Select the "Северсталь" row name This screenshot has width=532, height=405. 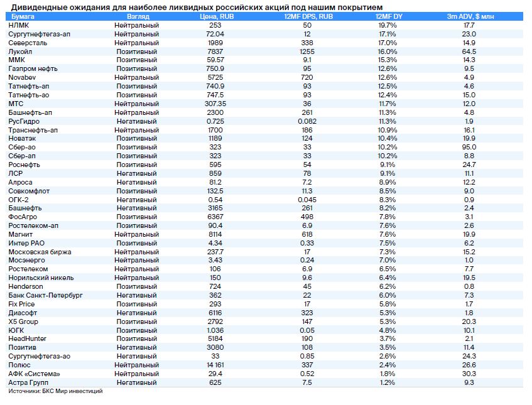(28, 43)
